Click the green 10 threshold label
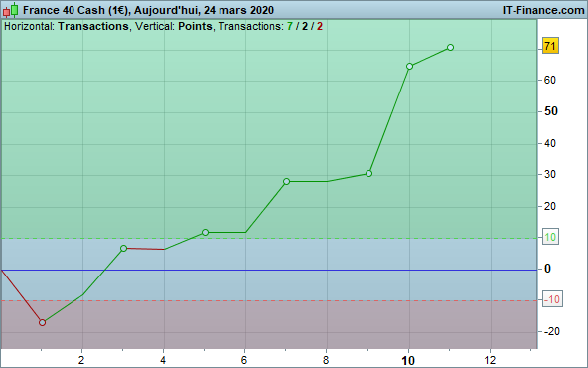 pyautogui.click(x=550, y=237)
